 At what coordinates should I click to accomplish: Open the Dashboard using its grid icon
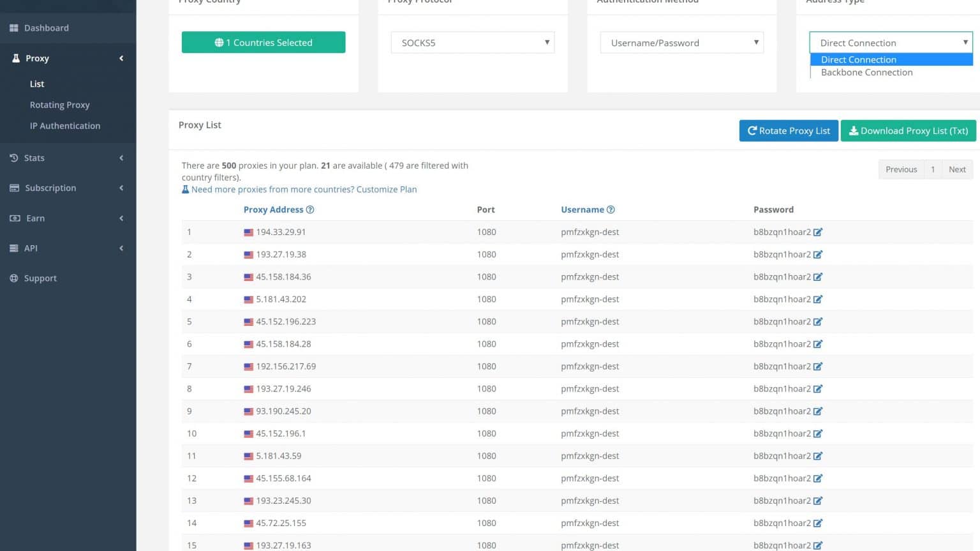coord(14,27)
